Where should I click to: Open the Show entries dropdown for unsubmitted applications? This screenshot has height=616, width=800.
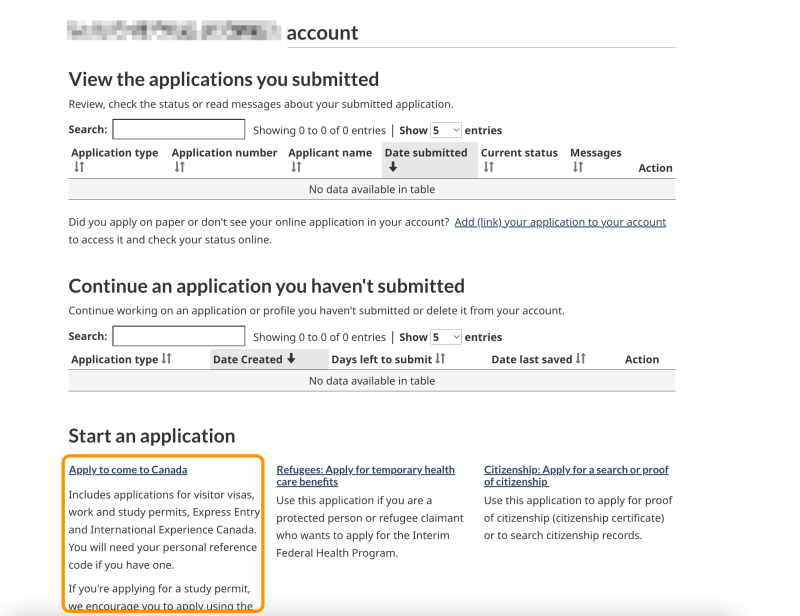446,337
